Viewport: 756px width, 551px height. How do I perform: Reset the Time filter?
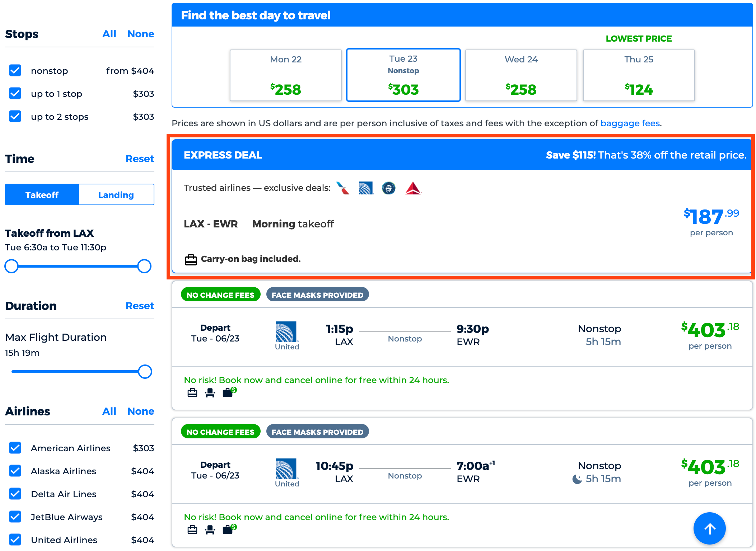pos(140,159)
